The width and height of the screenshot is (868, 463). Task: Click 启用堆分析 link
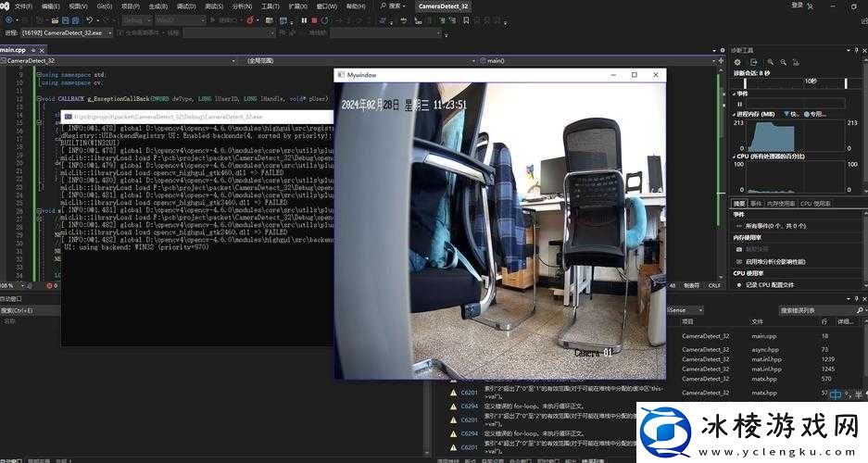tap(775, 262)
